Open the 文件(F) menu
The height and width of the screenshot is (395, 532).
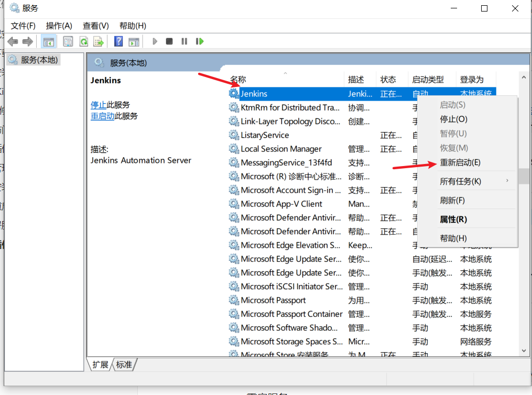coord(23,26)
